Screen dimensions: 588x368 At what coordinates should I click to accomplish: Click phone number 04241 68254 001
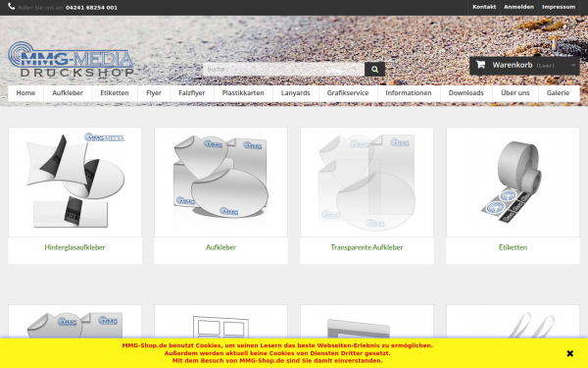coord(91,8)
